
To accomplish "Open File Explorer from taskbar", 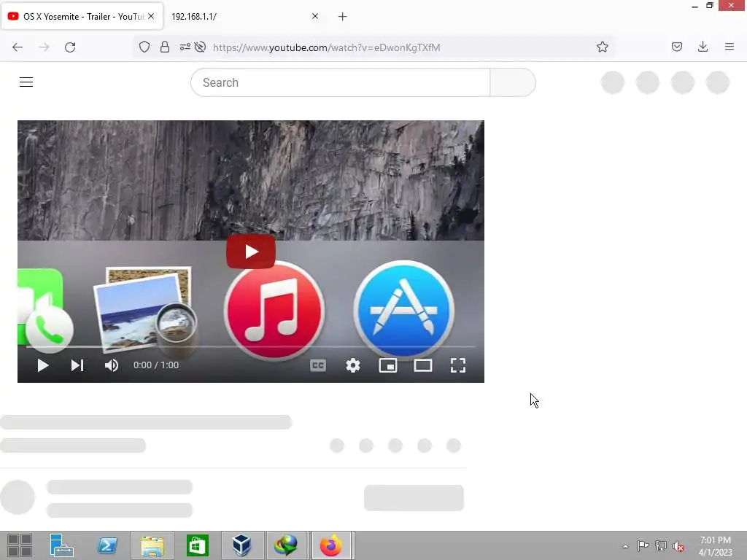I will coord(152,545).
